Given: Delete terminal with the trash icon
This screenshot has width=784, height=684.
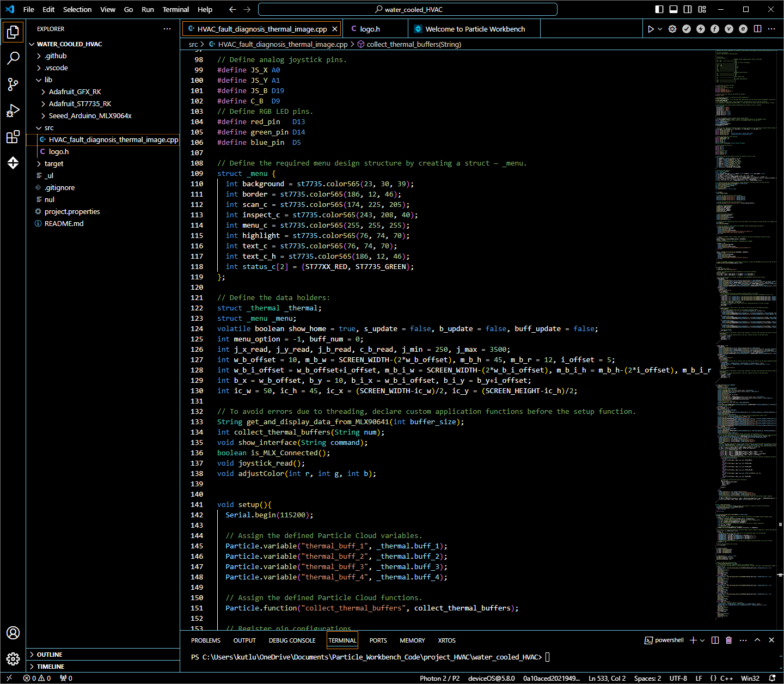Looking at the screenshot, I should (x=729, y=640).
